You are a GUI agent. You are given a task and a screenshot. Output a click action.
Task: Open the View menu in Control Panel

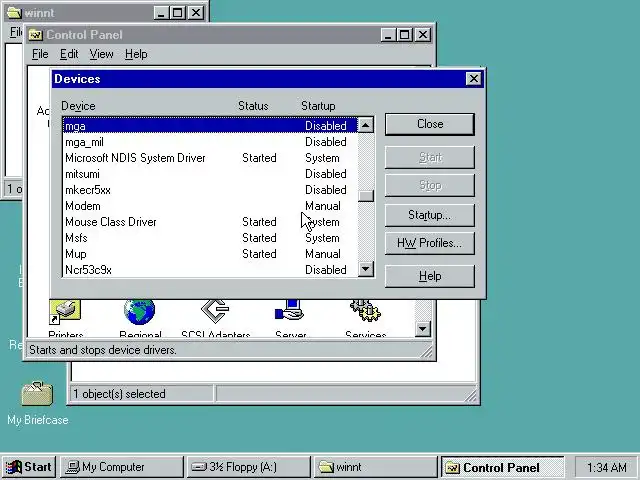[x=101, y=54]
